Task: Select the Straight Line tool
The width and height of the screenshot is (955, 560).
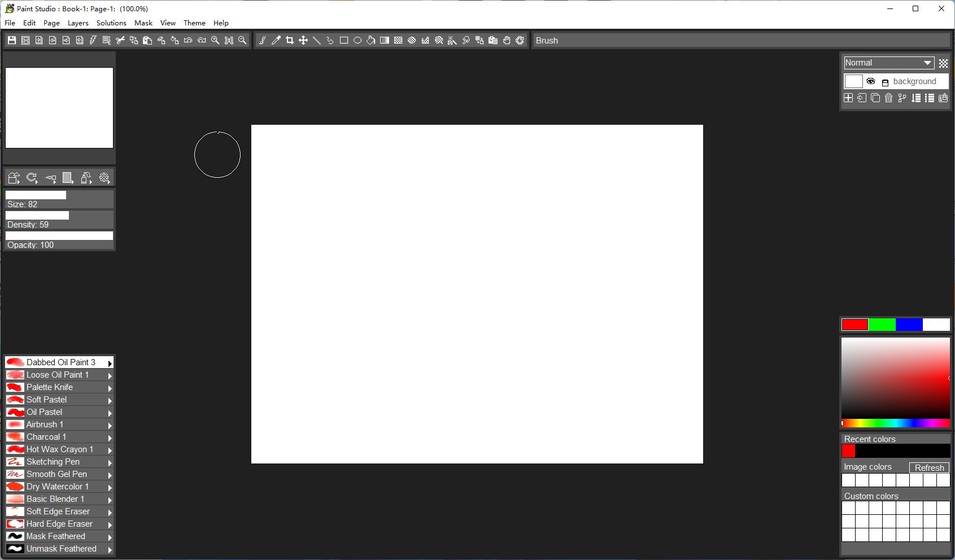Action: coord(316,40)
